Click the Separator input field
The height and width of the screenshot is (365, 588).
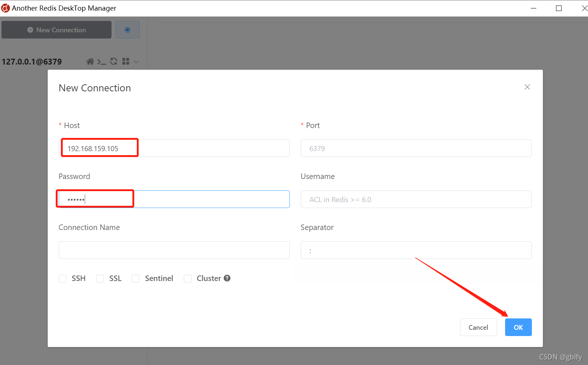[x=416, y=250]
